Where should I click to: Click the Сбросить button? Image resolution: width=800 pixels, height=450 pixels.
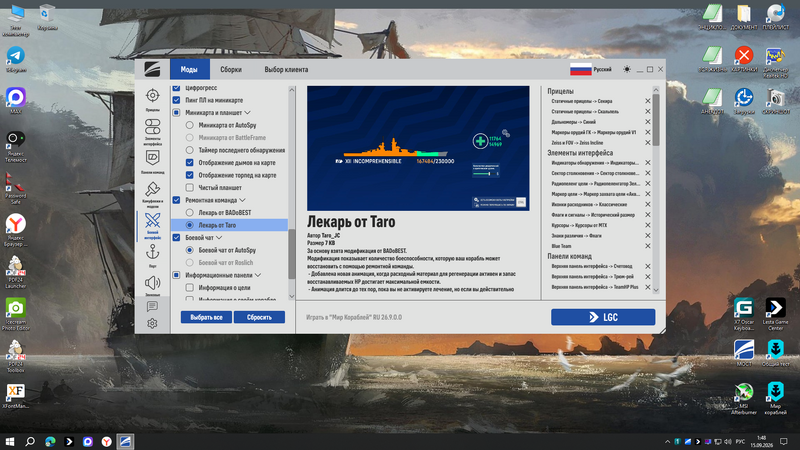pyautogui.click(x=259, y=317)
